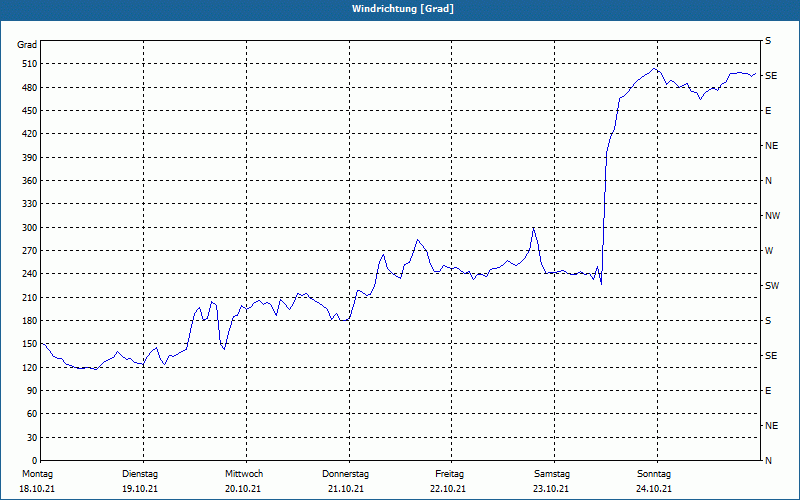Select the 120 y-axis value

29,367
